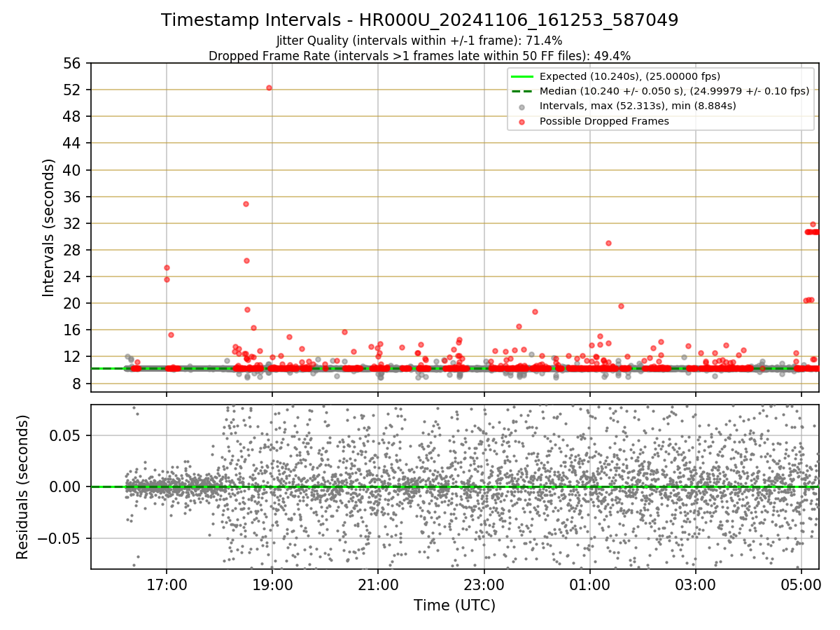Viewport: 840px width, 630px height.
Task: Click the 05:00 x-axis tick label
Action: click(801, 584)
